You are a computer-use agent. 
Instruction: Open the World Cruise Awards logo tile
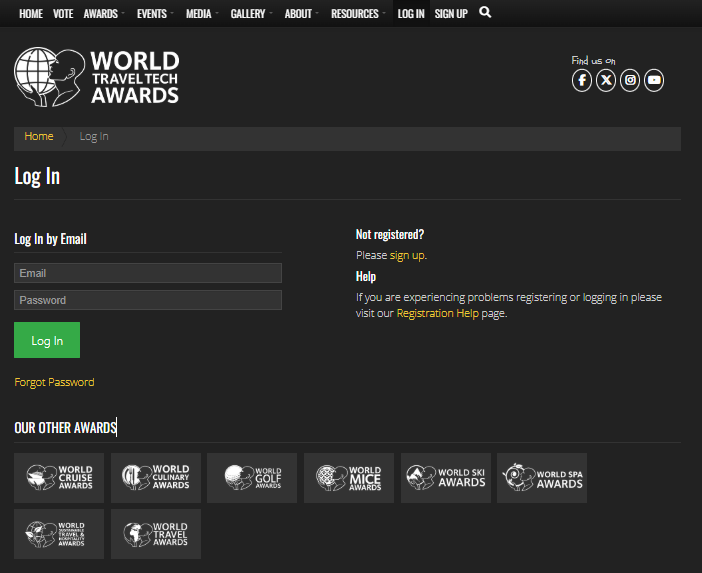(x=59, y=478)
